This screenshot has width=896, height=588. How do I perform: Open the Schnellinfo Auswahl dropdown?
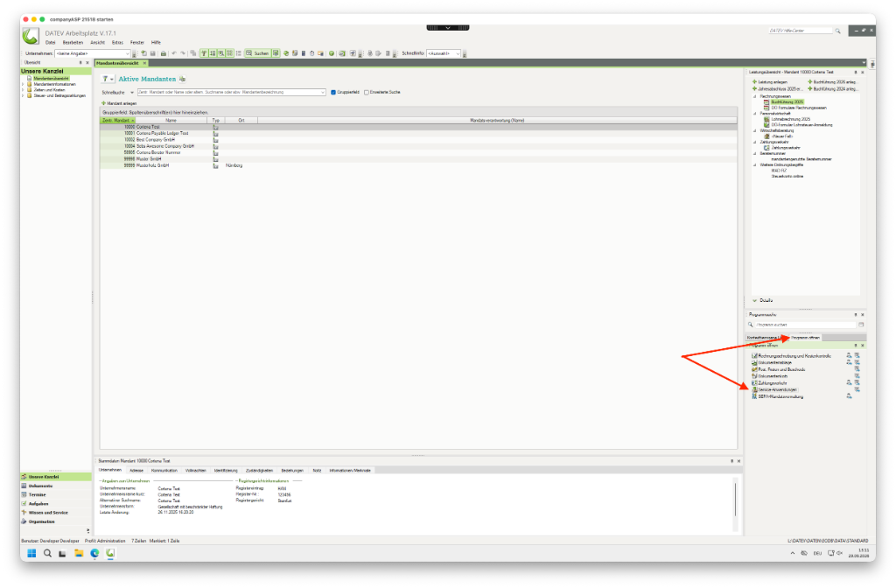point(458,53)
